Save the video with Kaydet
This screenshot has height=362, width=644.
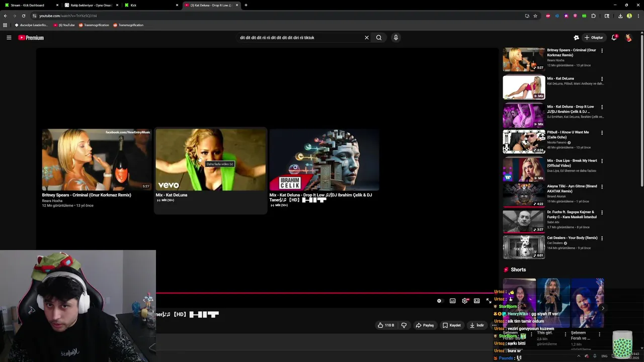452,325
